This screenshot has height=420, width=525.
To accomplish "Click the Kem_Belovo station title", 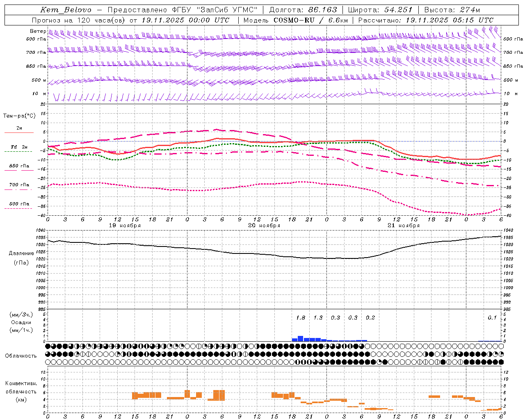I will coord(66,10).
